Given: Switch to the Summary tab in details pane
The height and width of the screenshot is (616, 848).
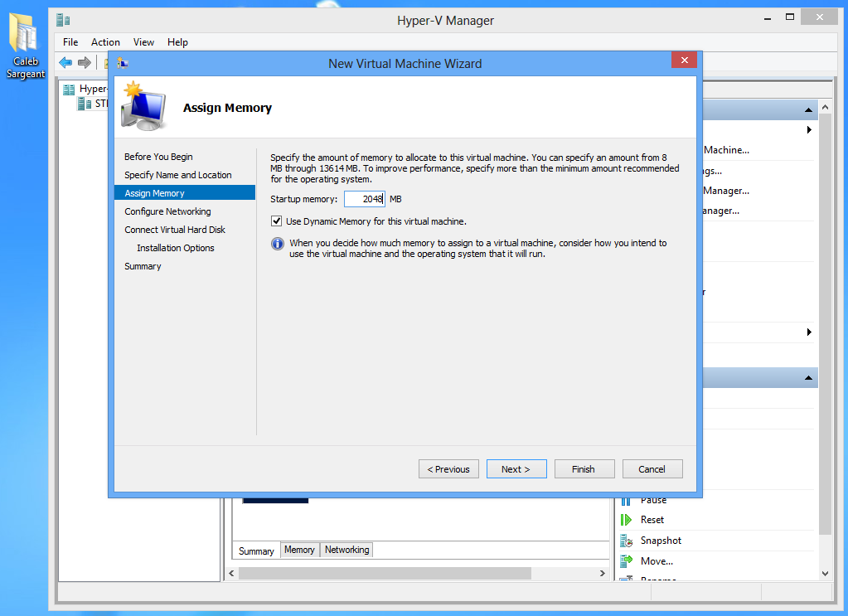Looking at the screenshot, I should click(x=256, y=551).
